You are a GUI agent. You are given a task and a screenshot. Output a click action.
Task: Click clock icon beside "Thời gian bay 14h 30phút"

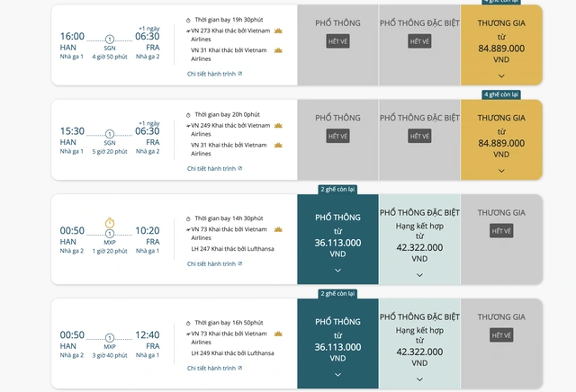188,218
